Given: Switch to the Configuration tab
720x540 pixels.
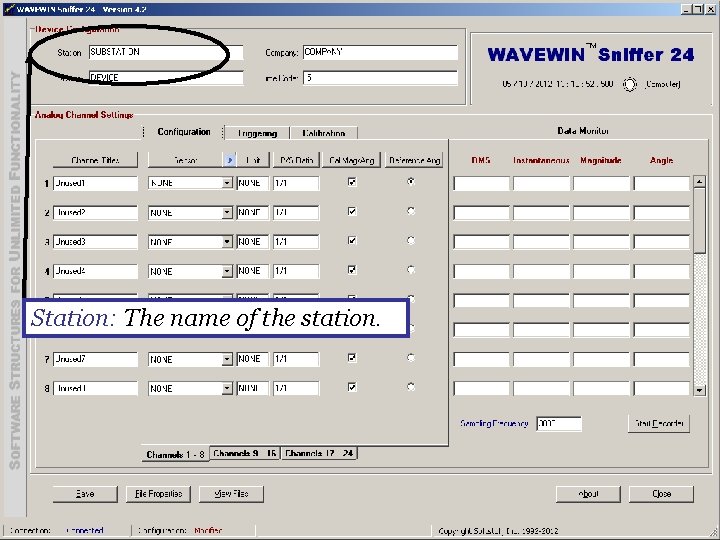Looking at the screenshot, I should (x=184, y=132).
